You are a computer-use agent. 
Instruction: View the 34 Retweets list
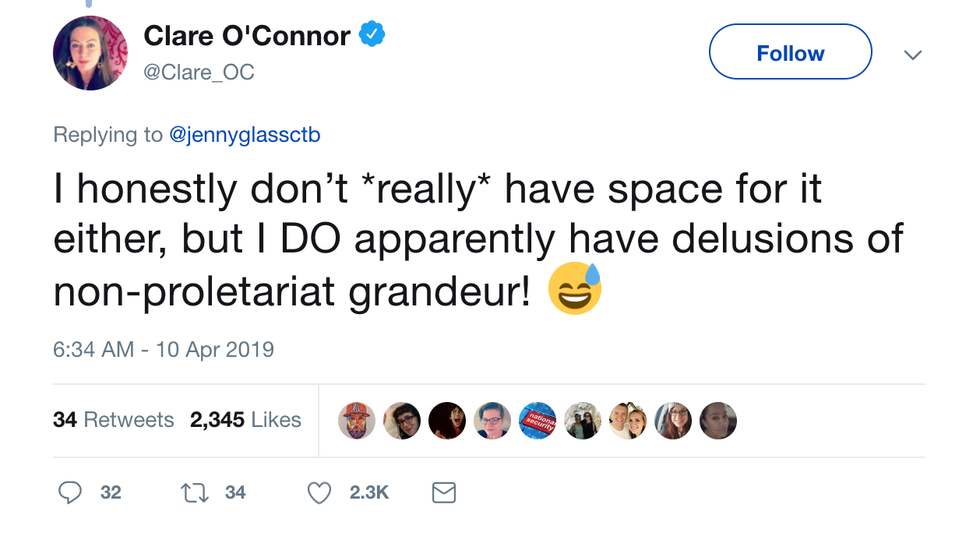(113, 420)
